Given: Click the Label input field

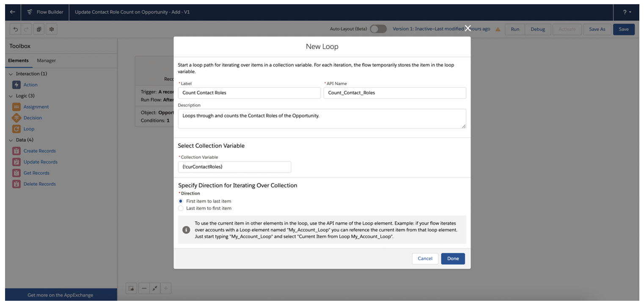Looking at the screenshot, I should 249,93.
